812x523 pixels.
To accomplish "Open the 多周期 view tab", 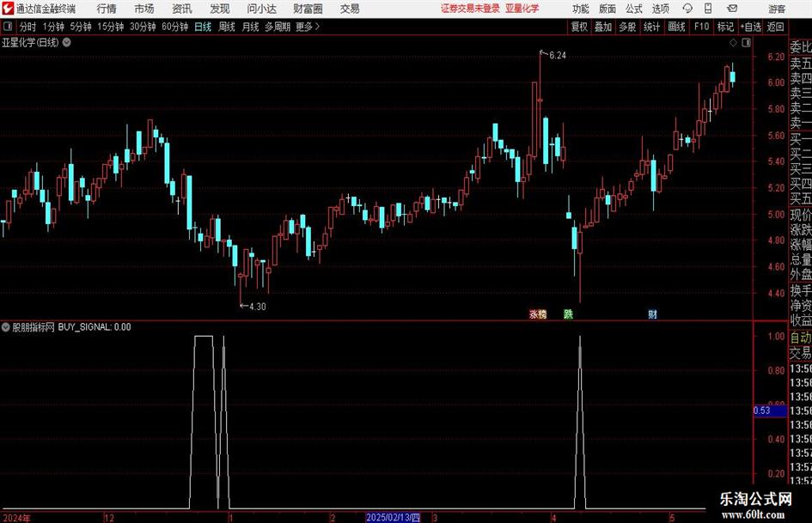I will (278, 27).
